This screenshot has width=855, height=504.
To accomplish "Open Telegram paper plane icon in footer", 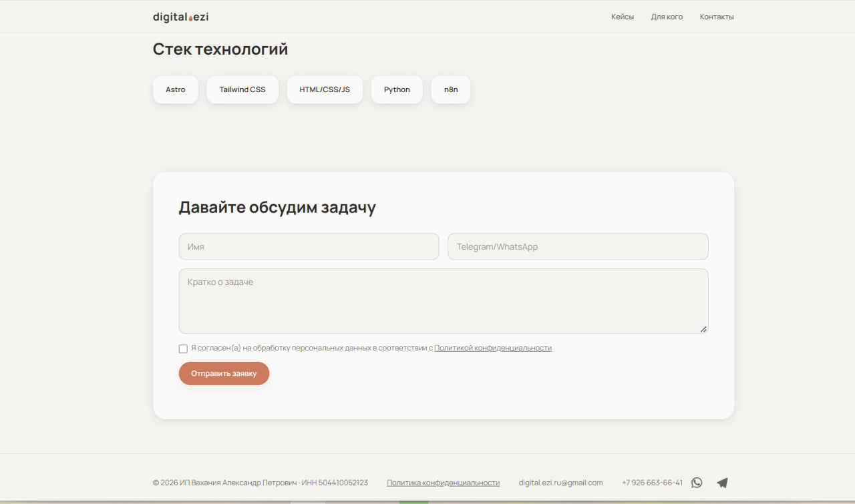I will (x=722, y=483).
